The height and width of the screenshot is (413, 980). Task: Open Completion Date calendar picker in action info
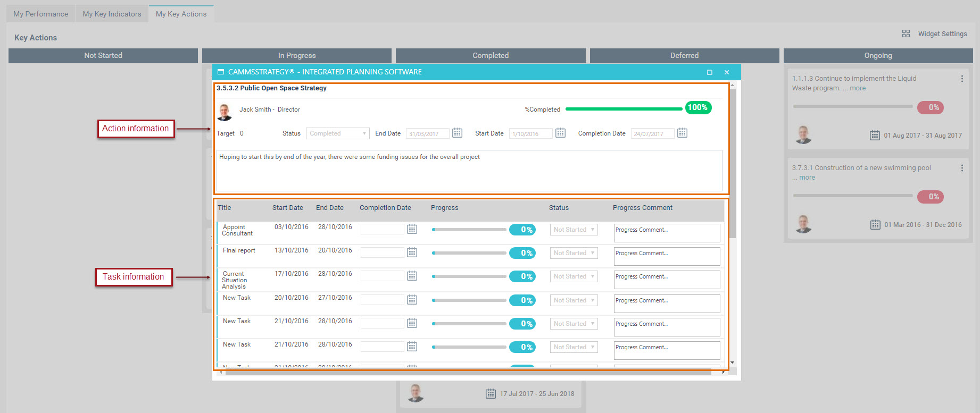[682, 133]
